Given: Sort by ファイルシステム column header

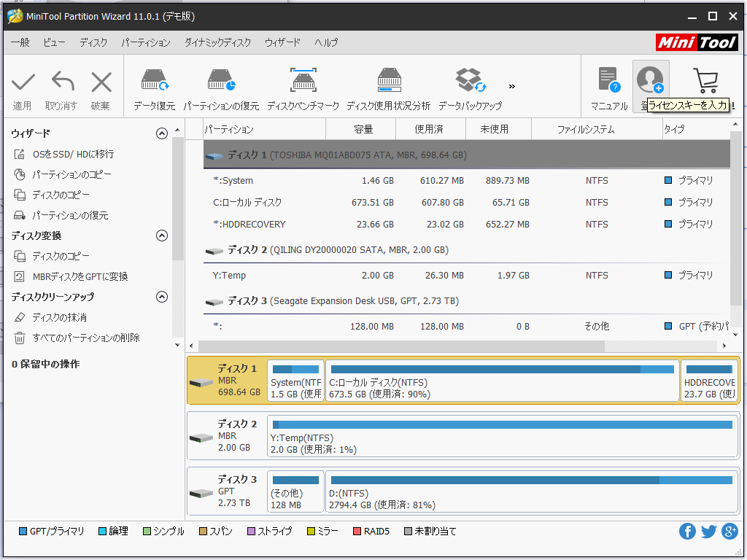Looking at the screenshot, I should pyautogui.click(x=597, y=129).
